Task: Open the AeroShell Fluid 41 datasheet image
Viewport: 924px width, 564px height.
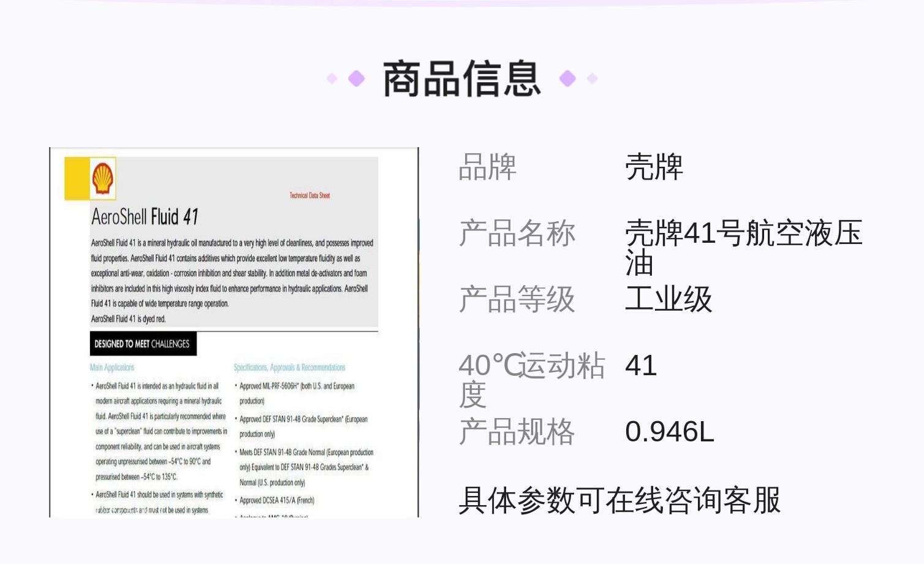Action: tap(234, 332)
